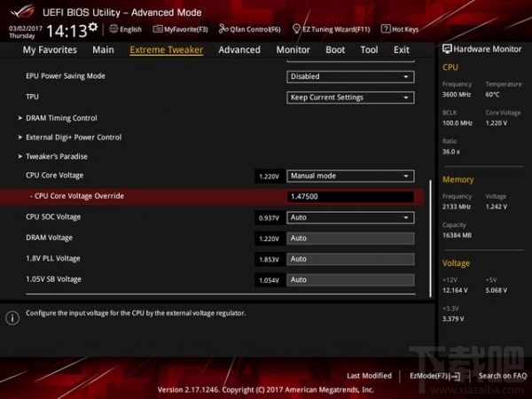The image size is (532, 399).
Task: Click the 0.937V SOC voltage readout
Action: coord(269,218)
